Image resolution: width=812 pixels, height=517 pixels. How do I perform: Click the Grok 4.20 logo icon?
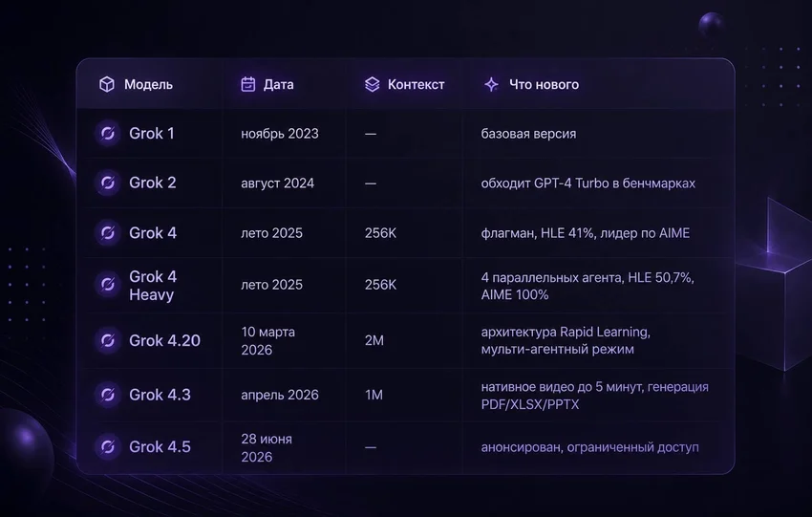point(108,340)
